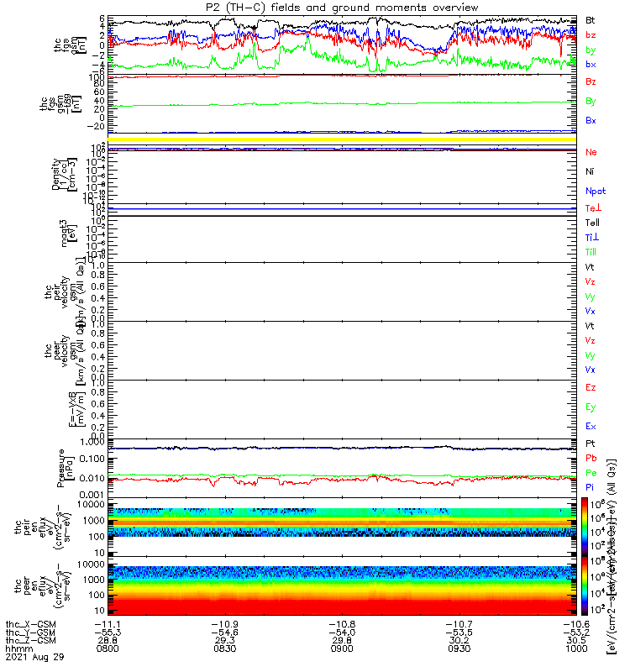Click blue "Vx" legend of the peir velocity panel
Viewport: 630px width, 672px height.
tap(591, 311)
